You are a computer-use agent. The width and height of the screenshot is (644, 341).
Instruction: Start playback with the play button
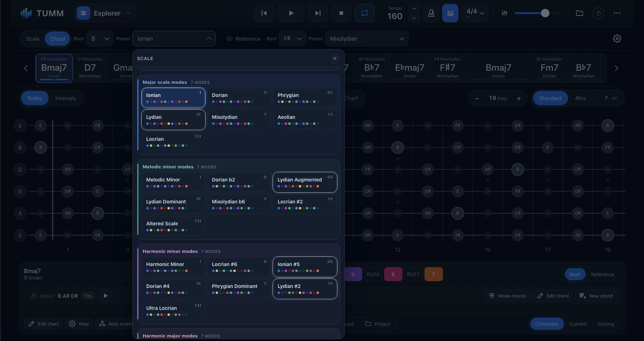click(291, 13)
